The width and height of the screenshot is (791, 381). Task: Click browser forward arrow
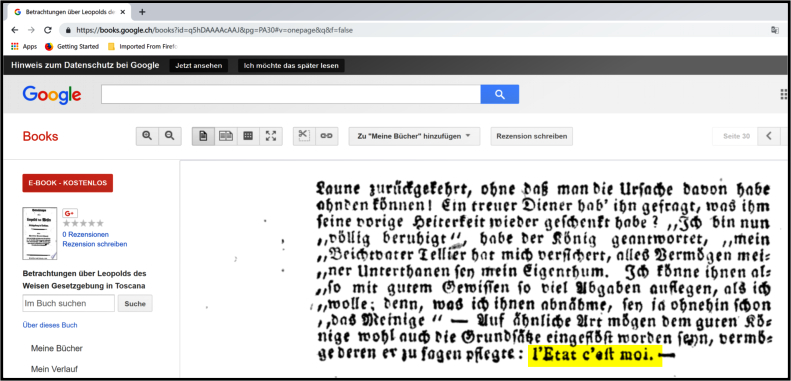[31, 30]
